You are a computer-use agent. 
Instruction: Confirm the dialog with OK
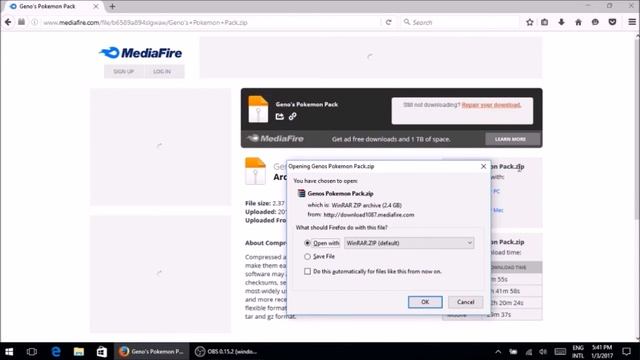pos(425,302)
